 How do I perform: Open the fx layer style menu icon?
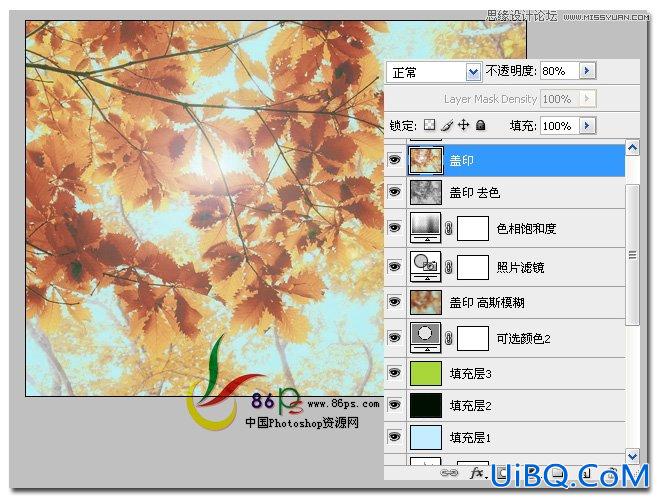pos(477,473)
